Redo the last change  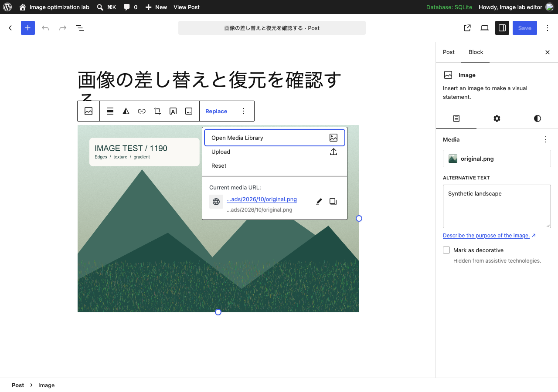(x=63, y=28)
